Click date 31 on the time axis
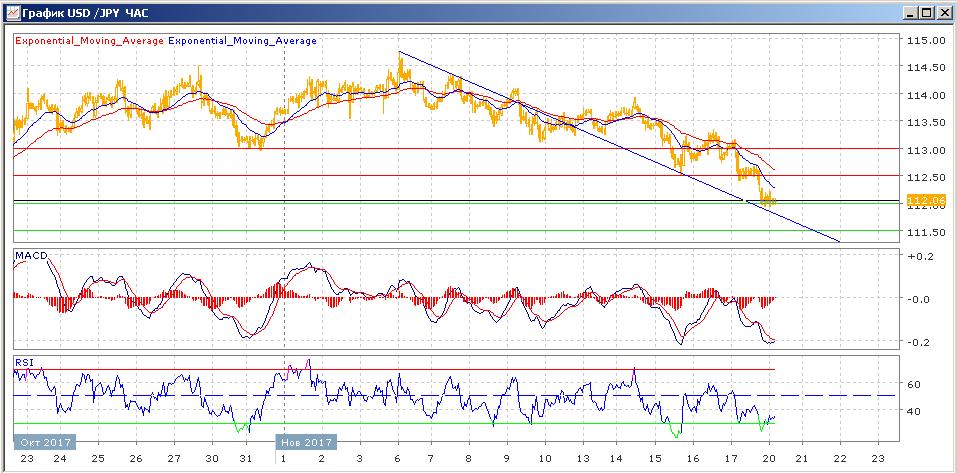The width and height of the screenshot is (957, 473). [247, 458]
